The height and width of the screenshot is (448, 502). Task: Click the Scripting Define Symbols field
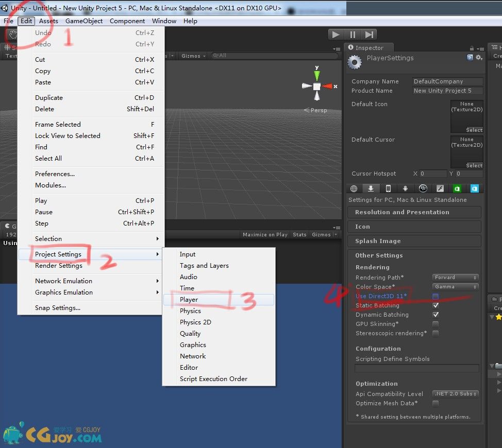[416, 368]
